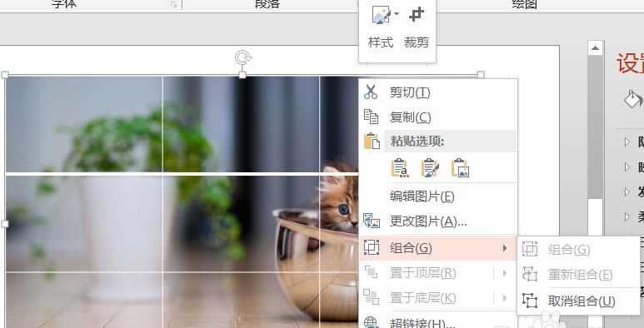Click the fill bucket icon in format pane
The width and height of the screenshot is (644, 328).
pyautogui.click(x=633, y=99)
